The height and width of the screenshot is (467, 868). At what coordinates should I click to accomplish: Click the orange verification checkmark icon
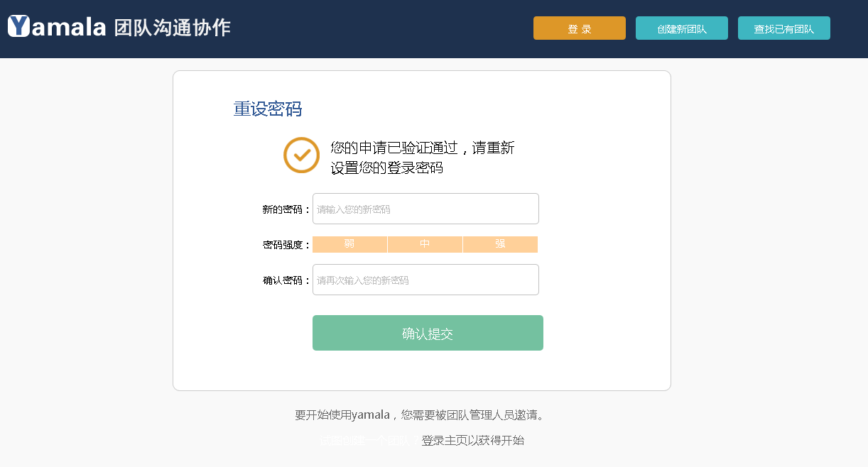coord(301,155)
